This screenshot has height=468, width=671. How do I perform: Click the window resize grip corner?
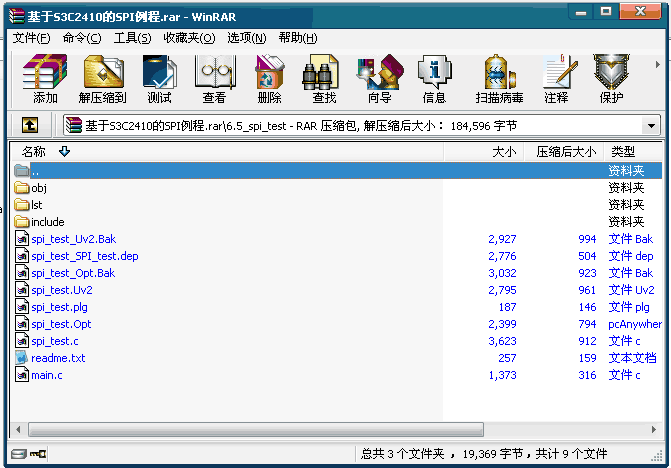(x=657, y=456)
